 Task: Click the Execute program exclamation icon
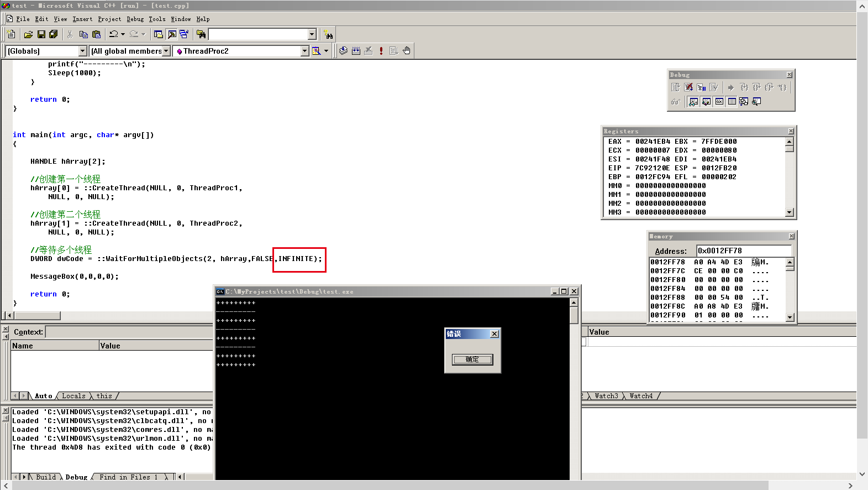[381, 51]
